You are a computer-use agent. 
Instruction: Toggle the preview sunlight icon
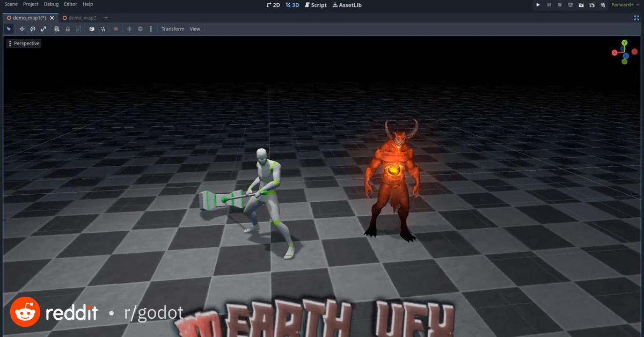tap(129, 29)
